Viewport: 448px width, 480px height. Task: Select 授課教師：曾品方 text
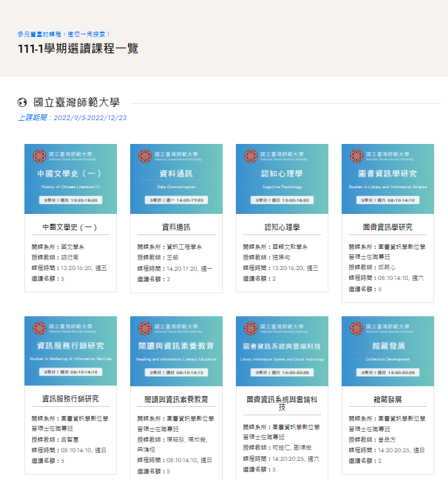pyautogui.click(x=372, y=440)
